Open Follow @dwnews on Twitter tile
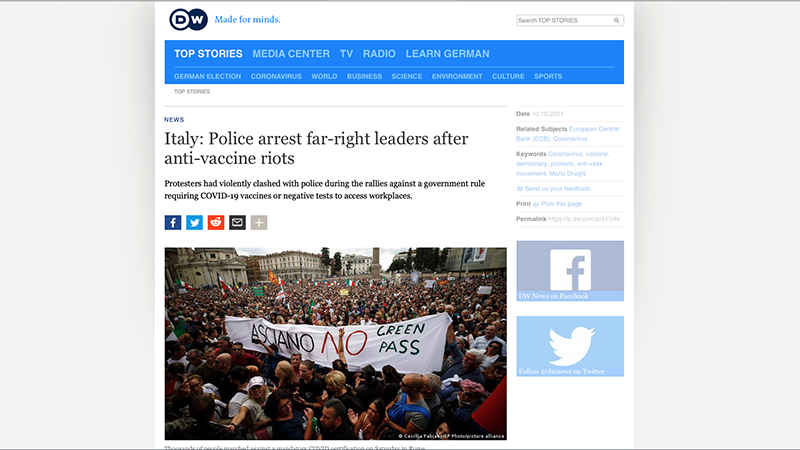This screenshot has height=450, width=800. pos(570,346)
